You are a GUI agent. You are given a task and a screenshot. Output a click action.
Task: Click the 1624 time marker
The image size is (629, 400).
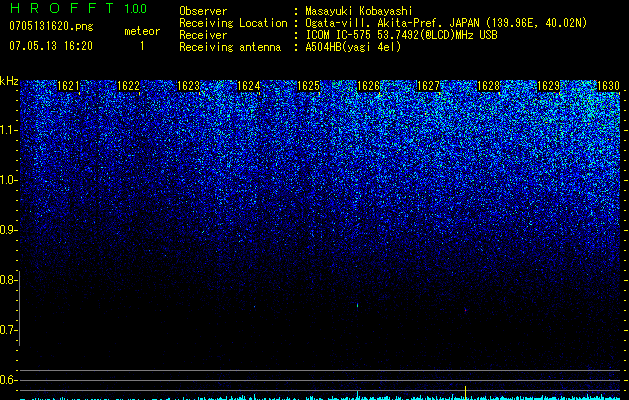pos(248,86)
